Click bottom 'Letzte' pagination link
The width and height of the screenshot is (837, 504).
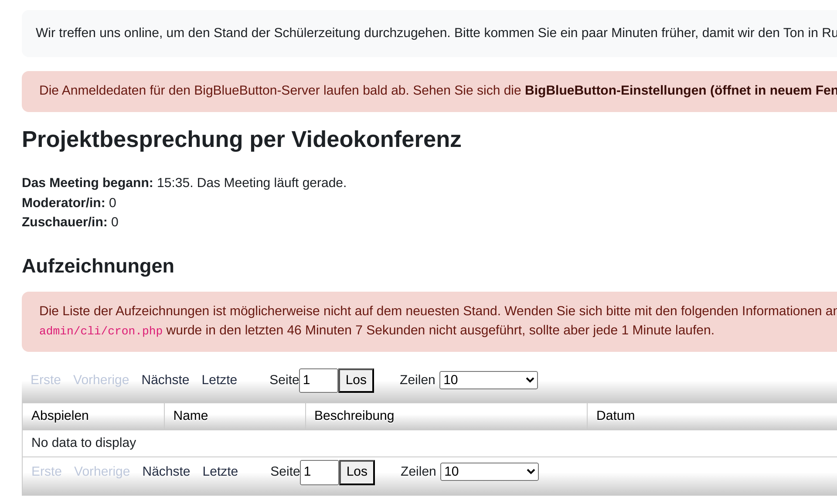click(x=220, y=471)
